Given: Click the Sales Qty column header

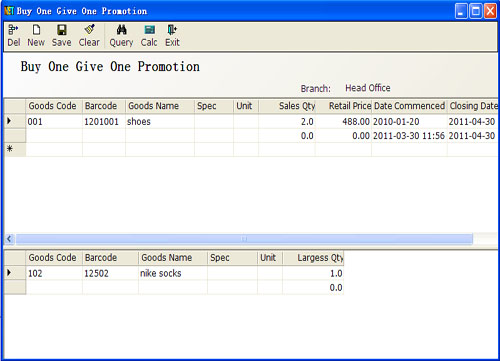Looking at the screenshot, I should point(287,106).
